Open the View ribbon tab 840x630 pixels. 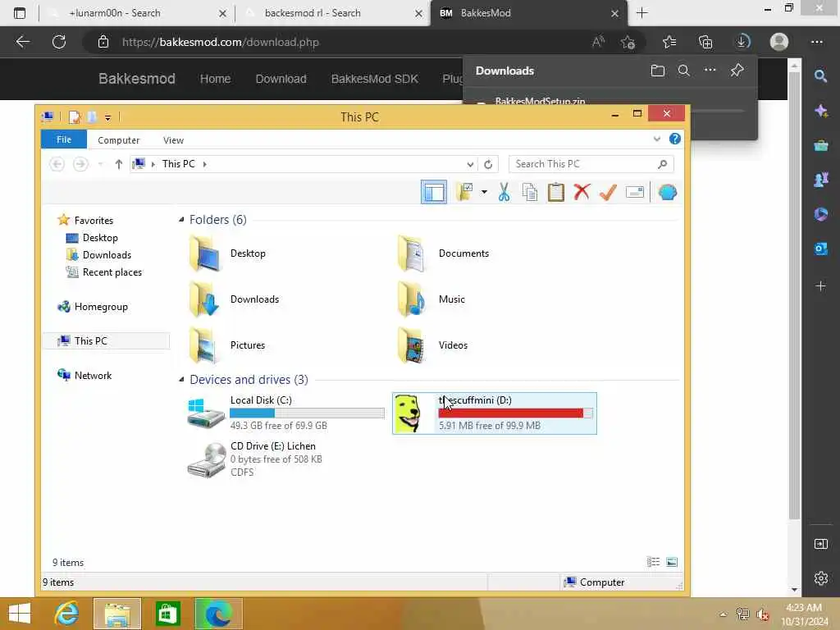click(x=173, y=139)
